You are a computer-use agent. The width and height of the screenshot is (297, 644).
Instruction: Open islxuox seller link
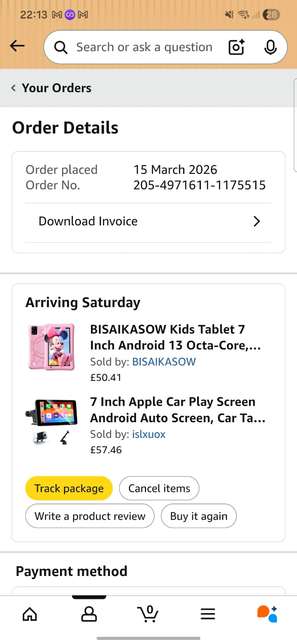point(148,434)
